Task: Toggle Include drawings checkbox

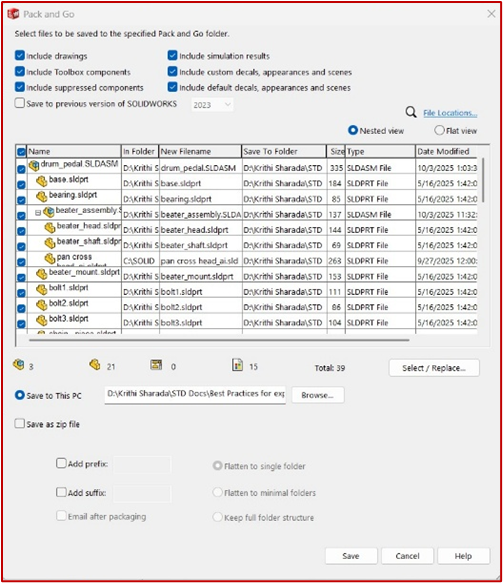Action: [x=20, y=56]
